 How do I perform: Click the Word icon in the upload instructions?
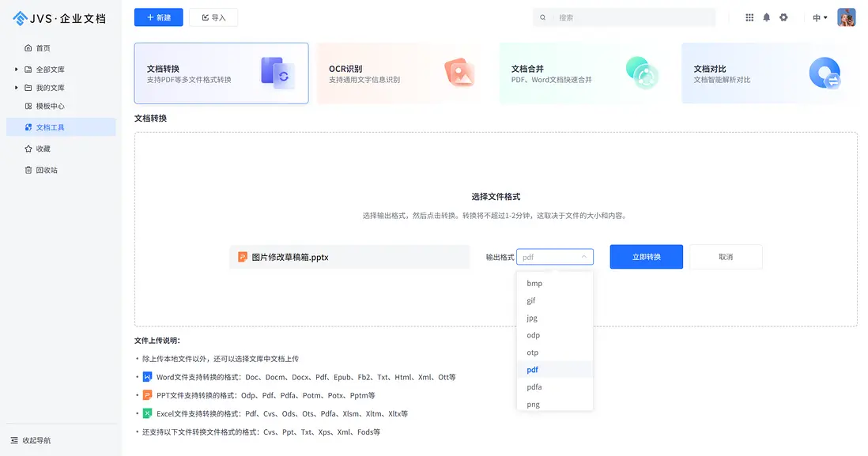pyautogui.click(x=145, y=377)
